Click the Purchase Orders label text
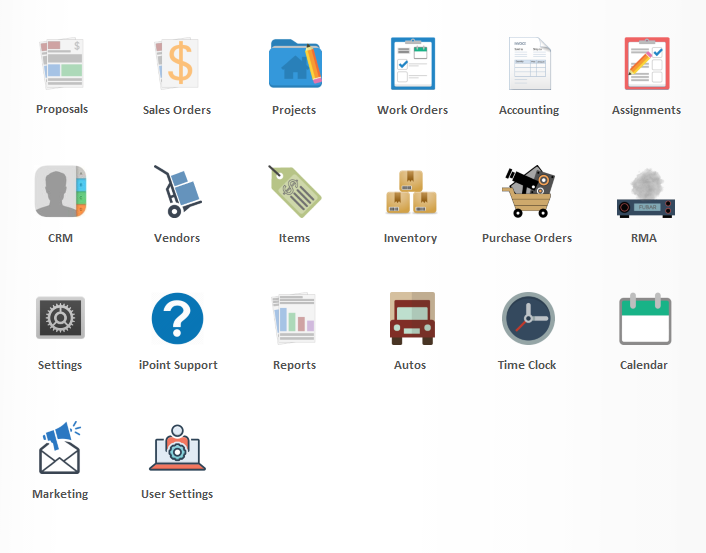Viewport: 706px width, 553px height. click(x=527, y=238)
